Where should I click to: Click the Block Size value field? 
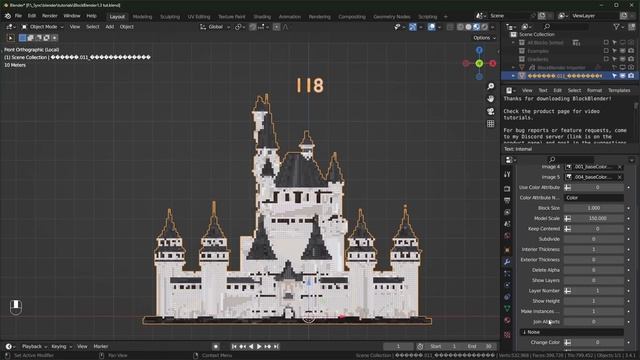594,208
